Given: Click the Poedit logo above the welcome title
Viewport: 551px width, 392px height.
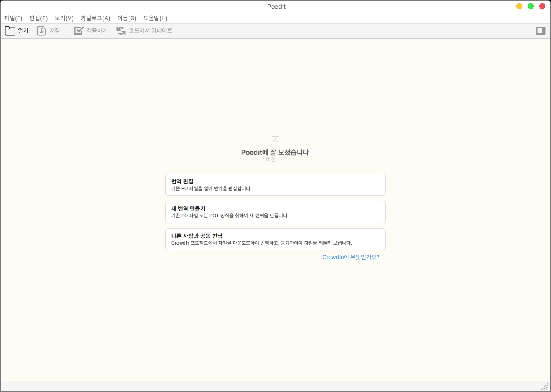Looking at the screenshot, I should pos(275,140).
